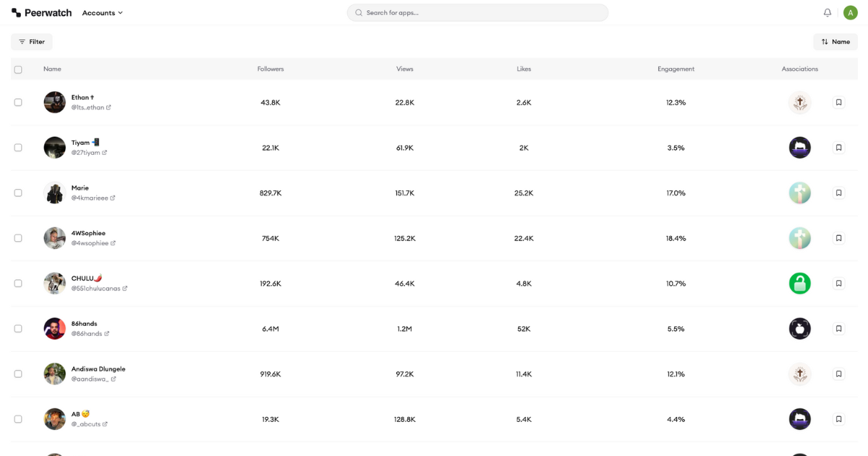Image resolution: width=868 pixels, height=456 pixels.
Task: Click Ethan's praying hands association badge
Action: click(x=799, y=102)
